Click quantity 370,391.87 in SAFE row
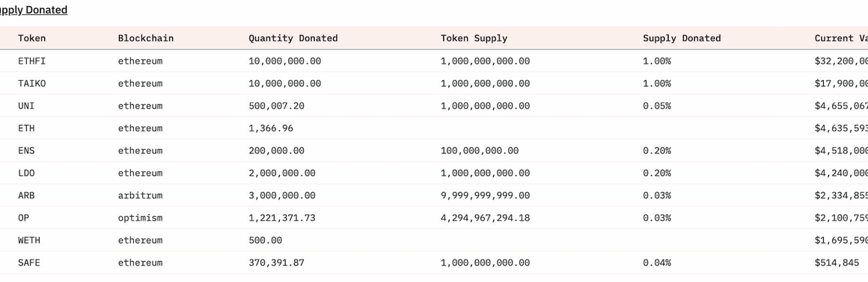The width and height of the screenshot is (868, 282). point(276,263)
